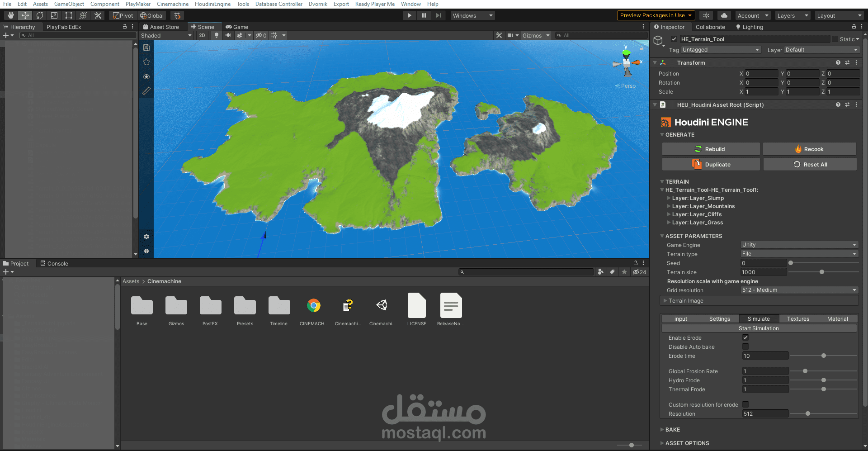Image resolution: width=868 pixels, height=451 pixels.
Task: Switch to the Textures tab
Action: click(x=798, y=319)
